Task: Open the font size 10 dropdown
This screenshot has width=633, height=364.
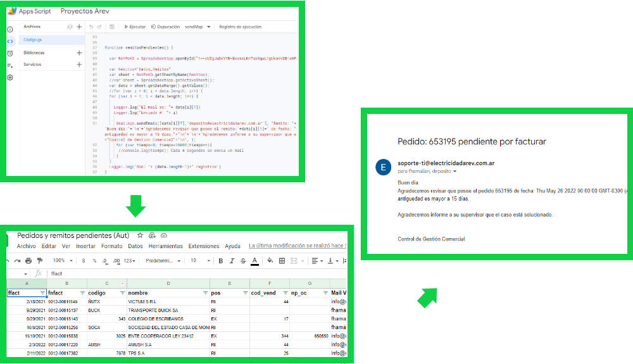Action: coord(201,261)
